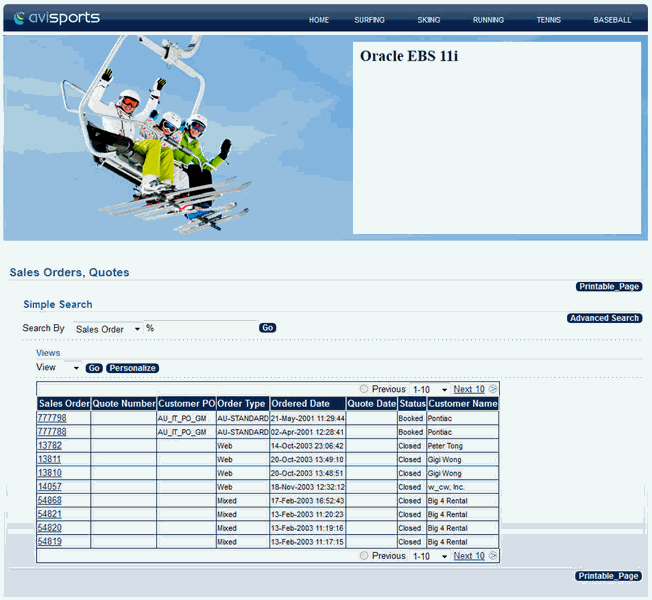Open the HOME menu
This screenshot has width=652, height=600.
[319, 20]
